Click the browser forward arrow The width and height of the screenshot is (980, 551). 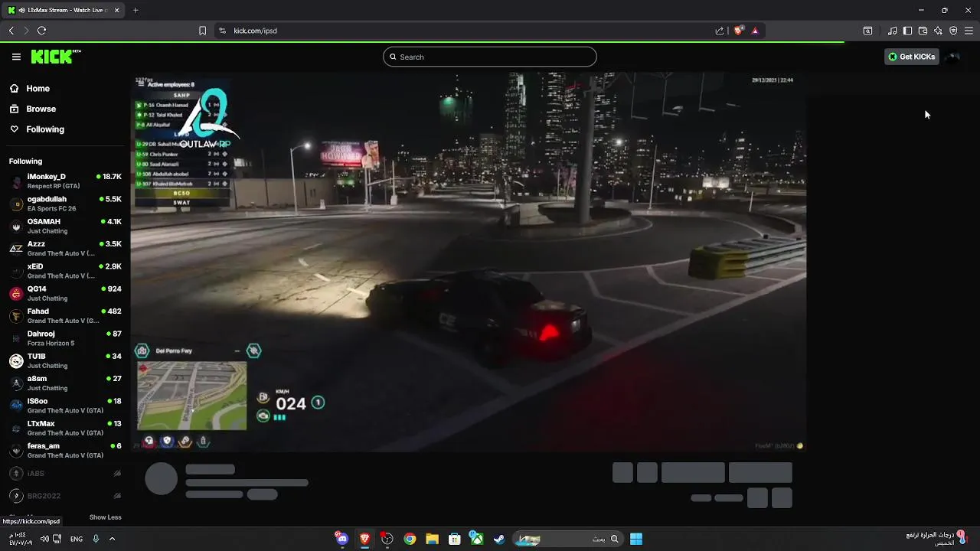pos(26,31)
